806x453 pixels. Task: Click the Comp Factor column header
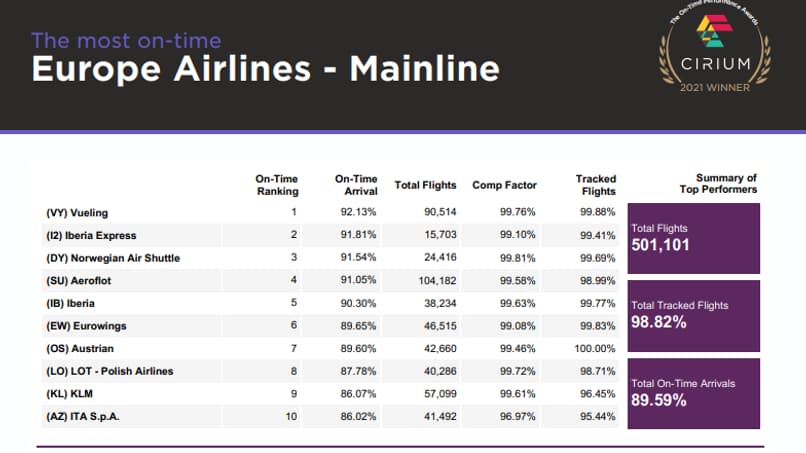pos(504,185)
